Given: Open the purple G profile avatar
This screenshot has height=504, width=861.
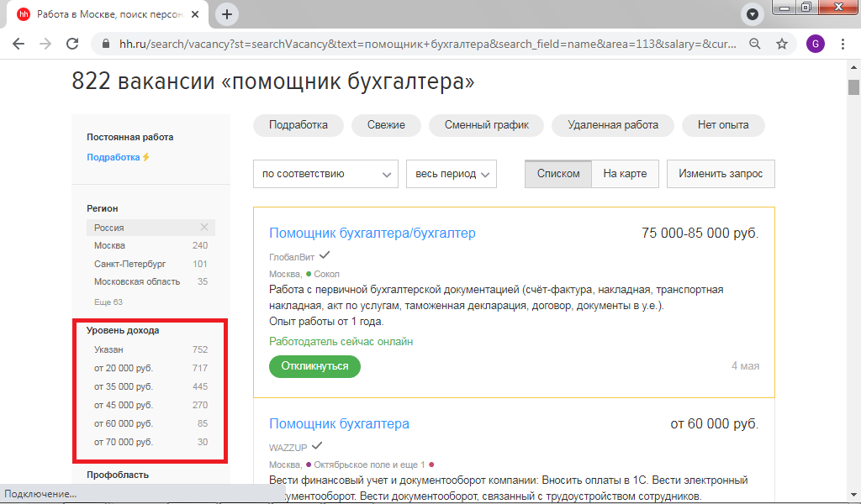Looking at the screenshot, I should [815, 44].
